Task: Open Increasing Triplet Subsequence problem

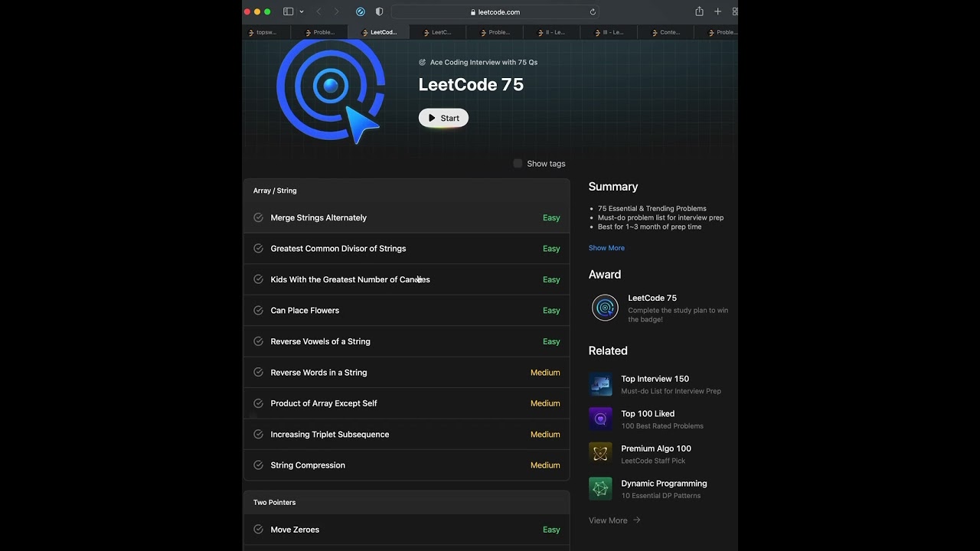Action: tap(330, 435)
